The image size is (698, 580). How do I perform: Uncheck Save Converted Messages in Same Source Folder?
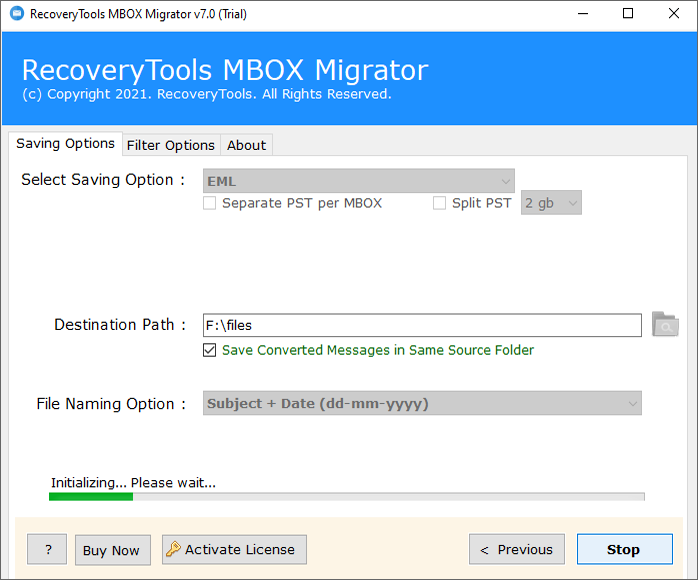[x=210, y=350]
